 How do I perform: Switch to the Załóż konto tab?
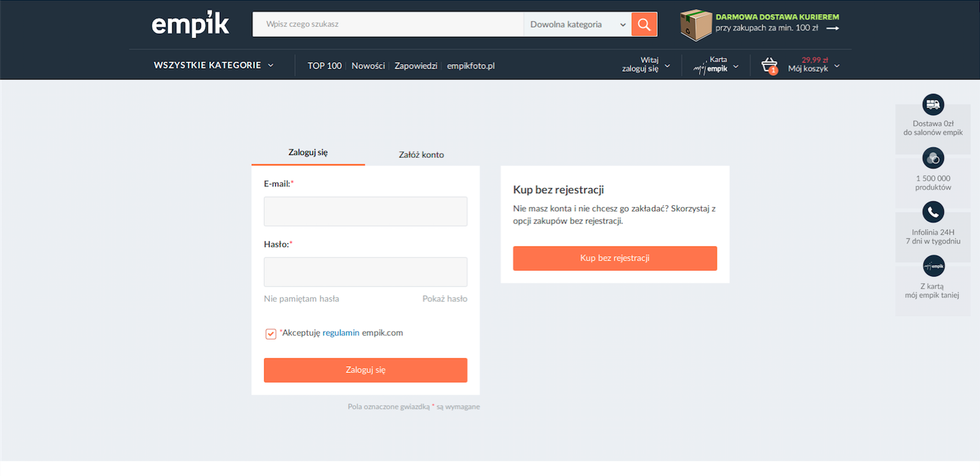click(x=421, y=154)
